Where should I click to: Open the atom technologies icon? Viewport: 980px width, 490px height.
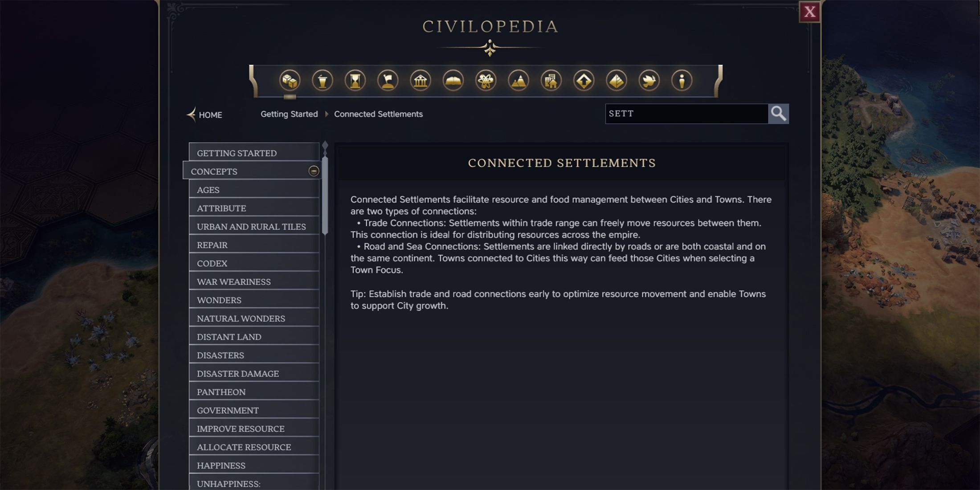tap(486, 81)
